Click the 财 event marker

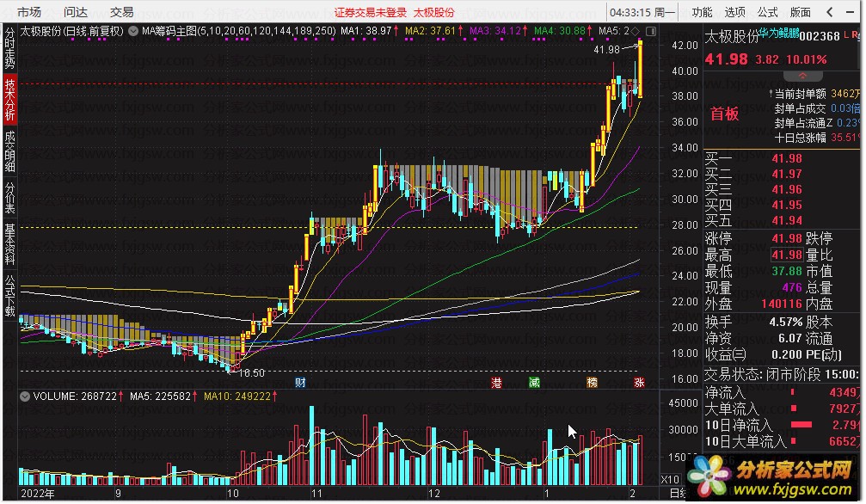point(300,383)
